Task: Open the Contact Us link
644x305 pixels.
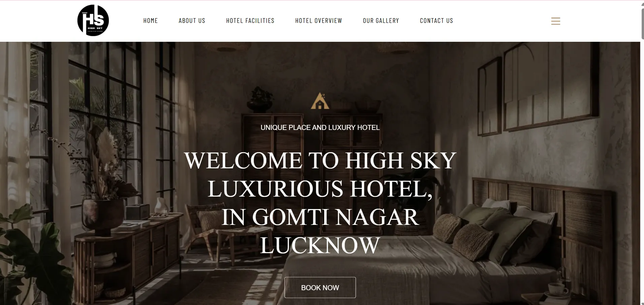Action: tap(437, 21)
